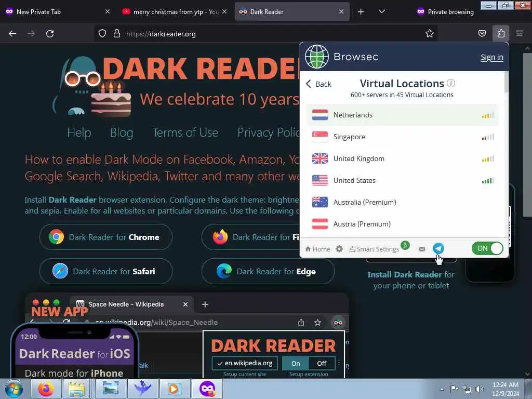Expand list all tabs dropdown arrow

pos(381,11)
